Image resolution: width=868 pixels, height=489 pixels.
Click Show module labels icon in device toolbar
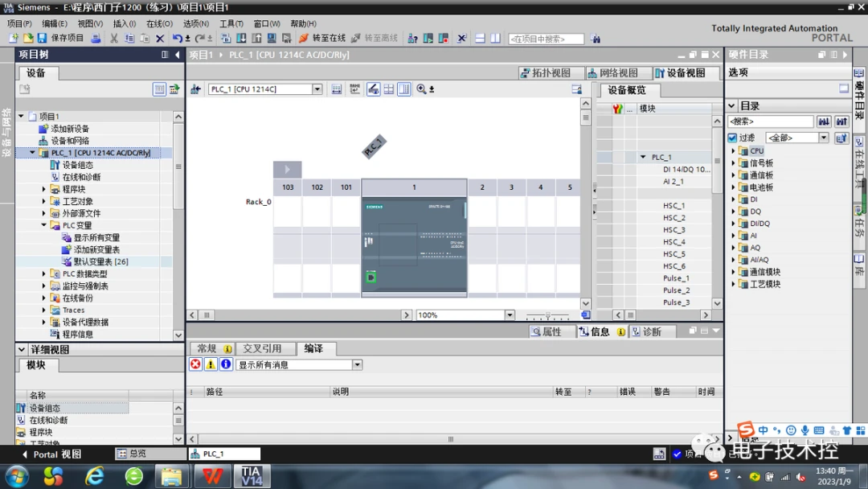(354, 89)
